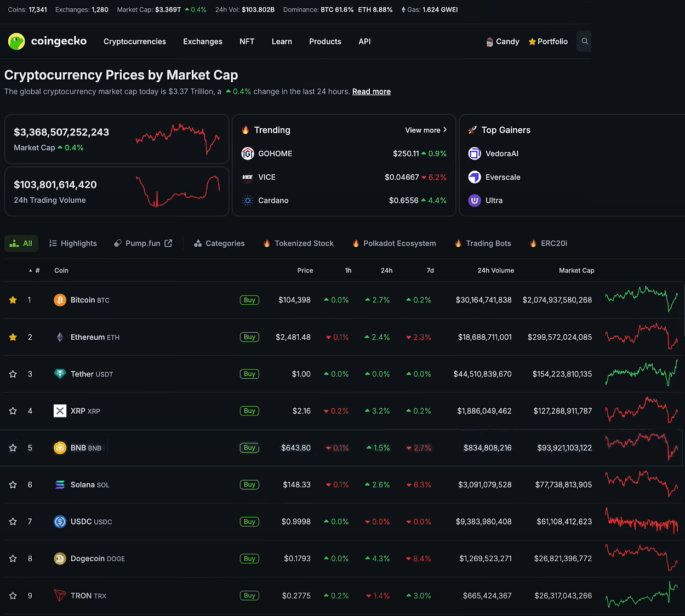The image size is (685, 616).
Task: Open Bitcoin's 7-day sparkline chart
Action: click(x=641, y=299)
